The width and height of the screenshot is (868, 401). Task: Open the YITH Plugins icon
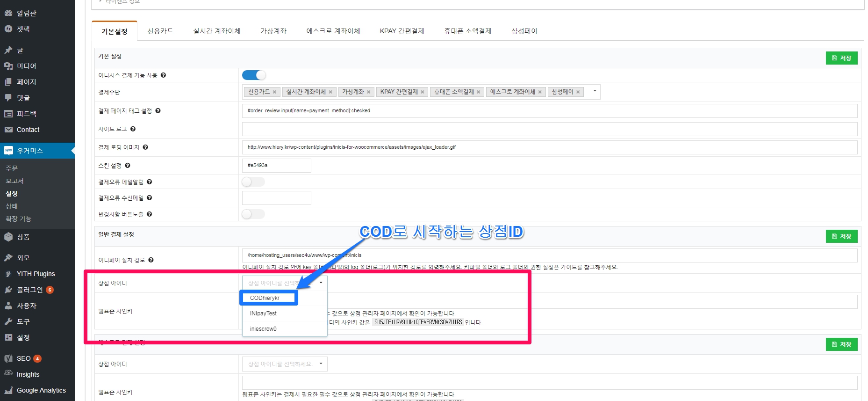coord(8,274)
